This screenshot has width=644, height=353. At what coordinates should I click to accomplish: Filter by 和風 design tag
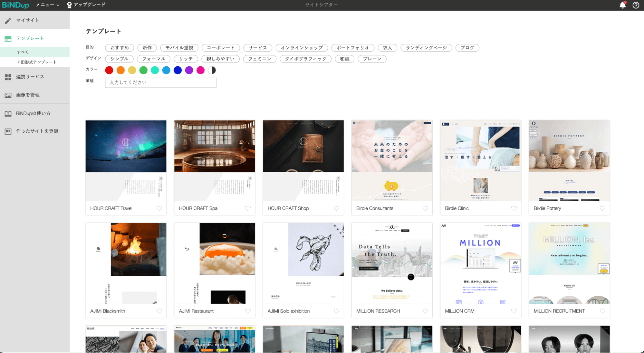coord(344,59)
